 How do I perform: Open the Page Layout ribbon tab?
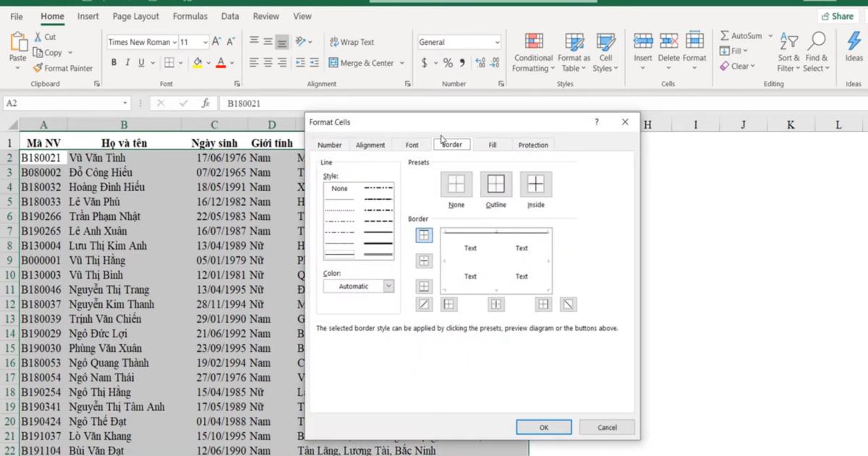(x=135, y=16)
